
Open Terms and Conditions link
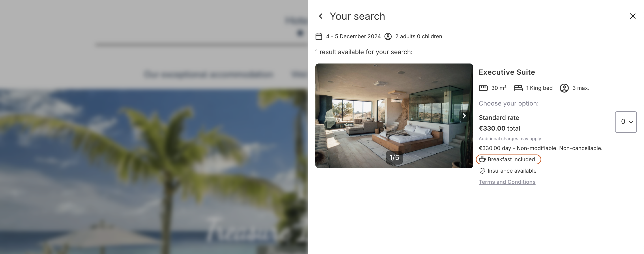507,182
